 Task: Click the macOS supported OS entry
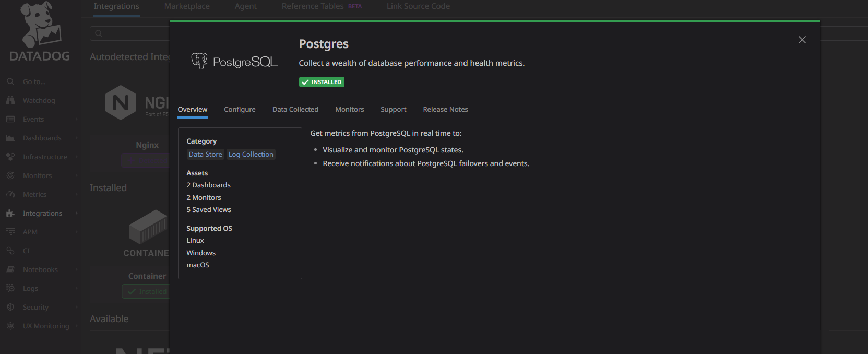click(198, 265)
